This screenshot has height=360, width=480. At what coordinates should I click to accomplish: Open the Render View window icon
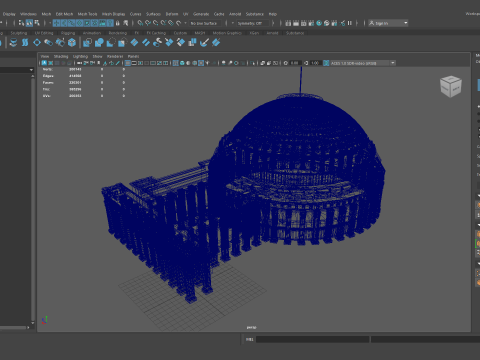tap(288, 23)
